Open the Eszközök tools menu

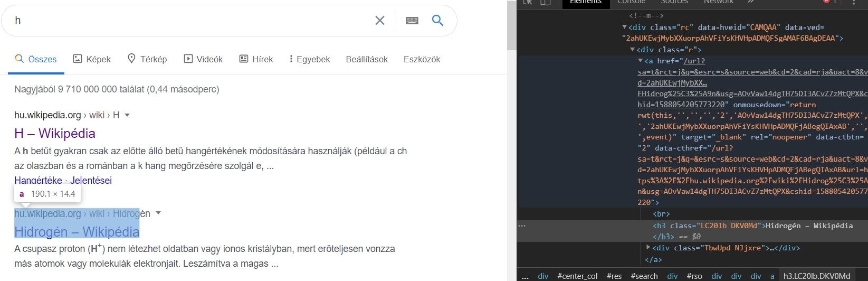coord(422,59)
